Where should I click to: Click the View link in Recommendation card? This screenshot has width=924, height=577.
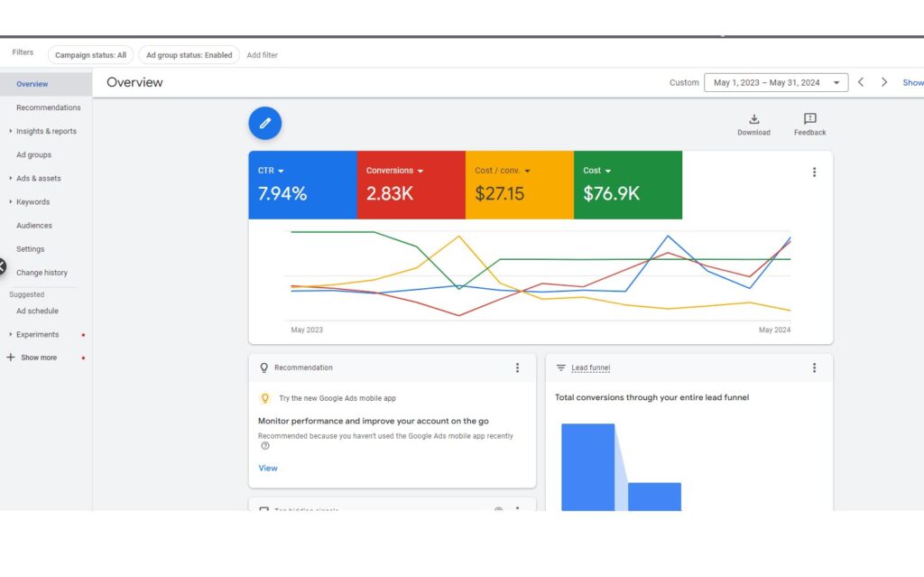(268, 468)
